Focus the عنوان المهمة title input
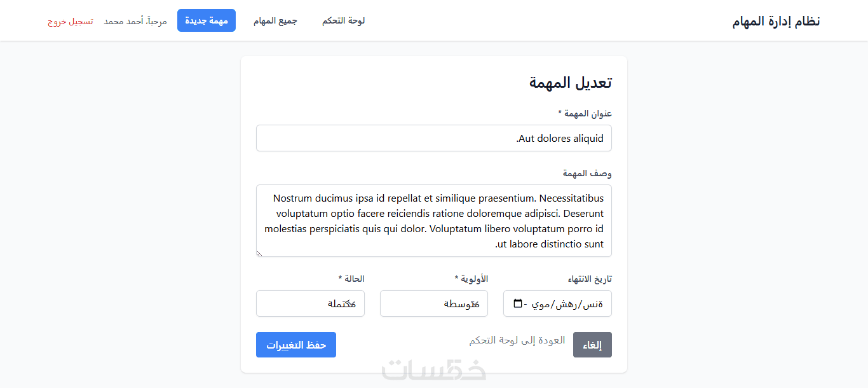Viewport: 868px width, 388px height. (x=433, y=138)
